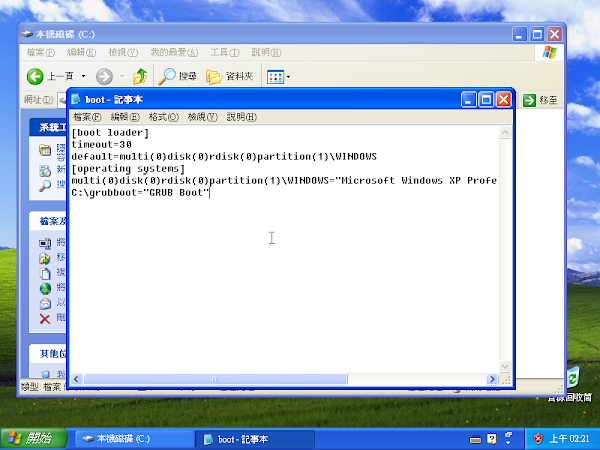Open 我的最愛(A) menu in Explorer

pos(174,52)
